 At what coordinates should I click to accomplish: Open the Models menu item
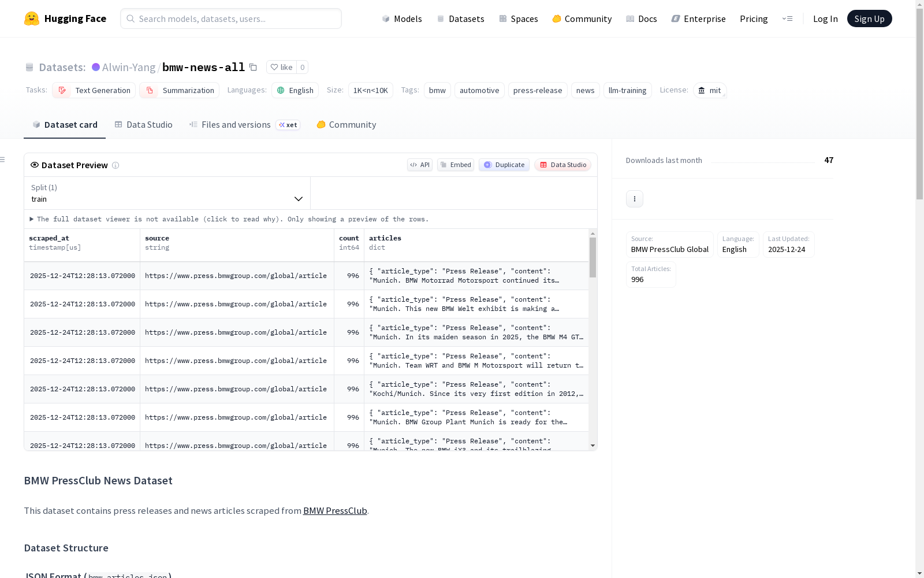click(x=402, y=18)
